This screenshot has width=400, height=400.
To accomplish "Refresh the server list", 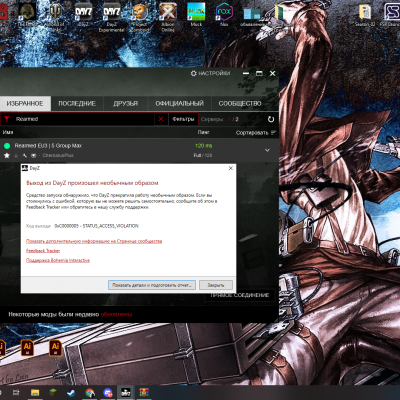I will tap(271, 119).
